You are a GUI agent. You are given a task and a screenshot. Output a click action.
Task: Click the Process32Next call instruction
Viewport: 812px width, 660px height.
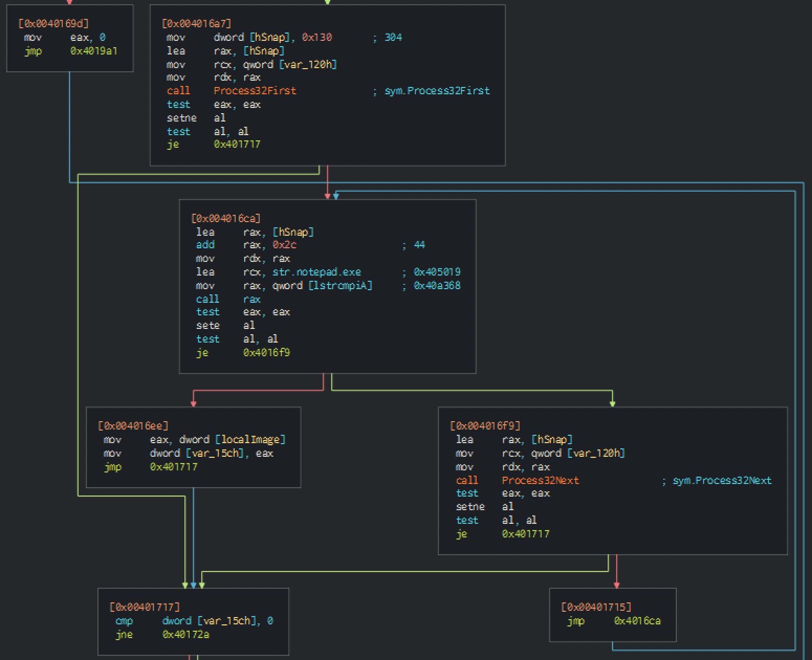540,480
